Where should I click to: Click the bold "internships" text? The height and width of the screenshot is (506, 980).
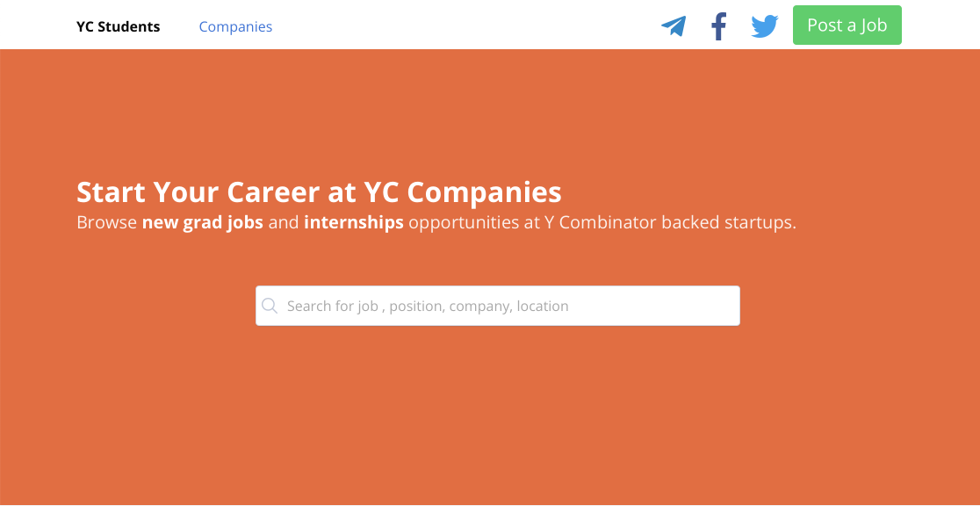point(354,222)
